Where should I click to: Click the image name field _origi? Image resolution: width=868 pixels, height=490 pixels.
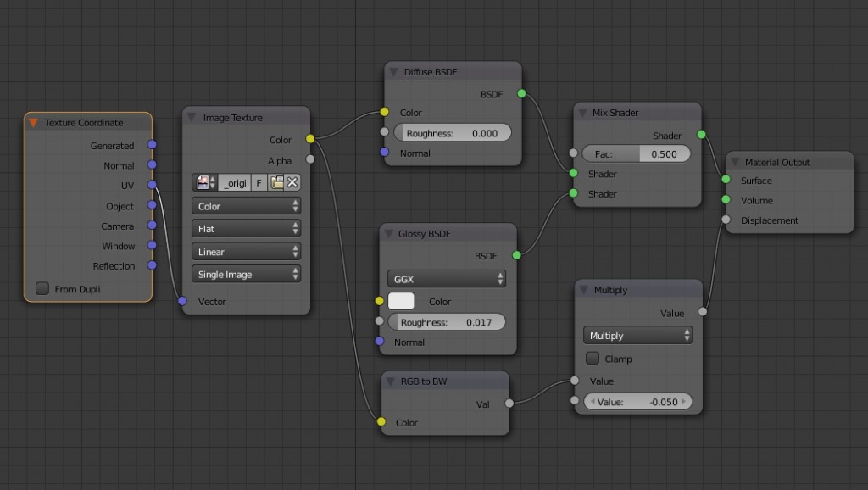tap(235, 182)
